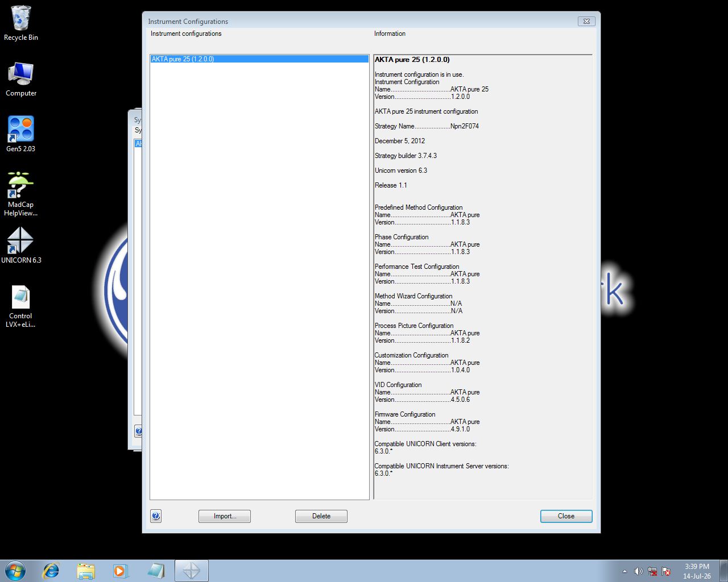Click the Phase Configuration heading

point(401,237)
